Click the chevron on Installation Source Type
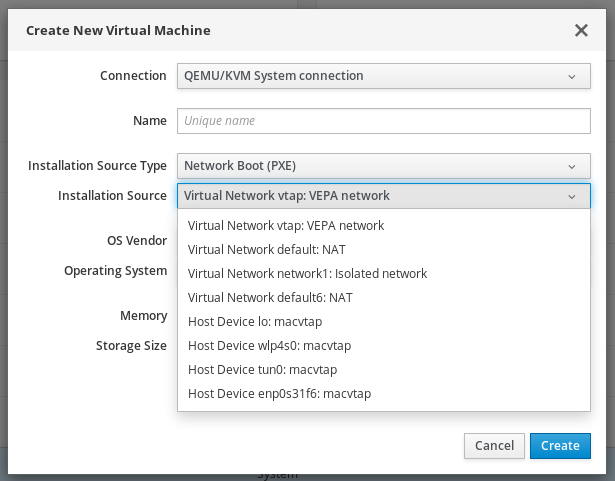The height and width of the screenshot is (481, 615). tap(572, 166)
